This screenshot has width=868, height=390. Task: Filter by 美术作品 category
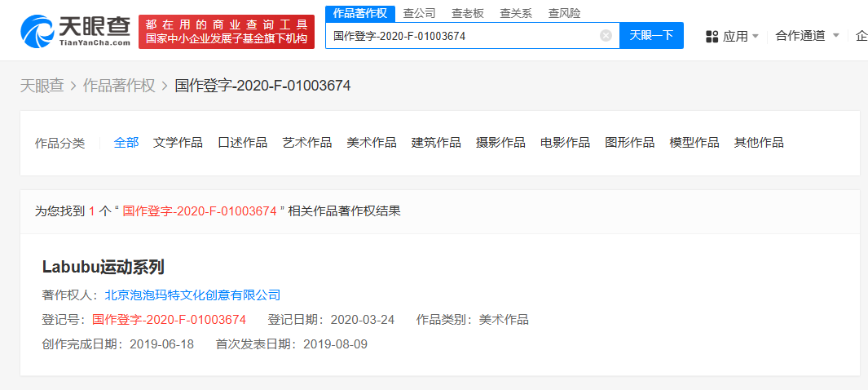pos(372,142)
